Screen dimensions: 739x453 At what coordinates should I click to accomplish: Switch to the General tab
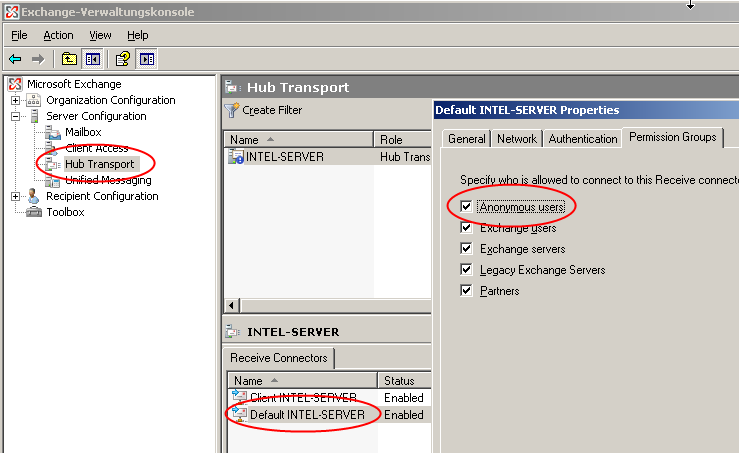click(467, 139)
